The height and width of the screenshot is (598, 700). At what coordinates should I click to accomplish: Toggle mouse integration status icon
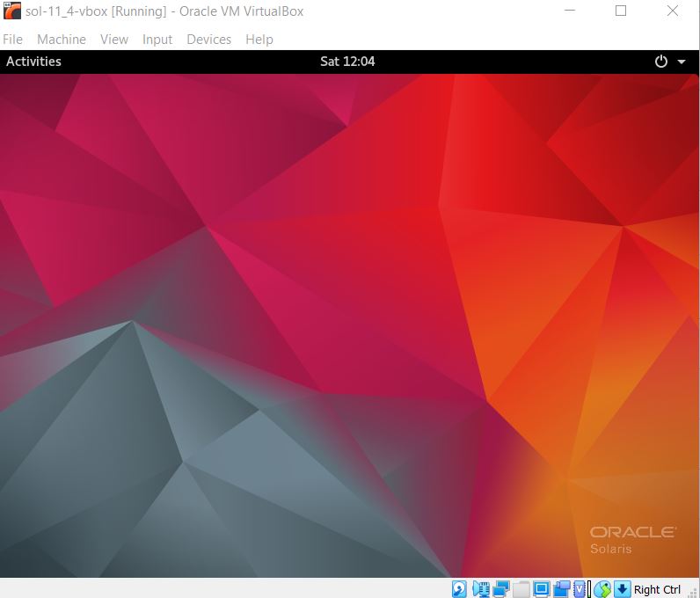pyautogui.click(x=602, y=589)
